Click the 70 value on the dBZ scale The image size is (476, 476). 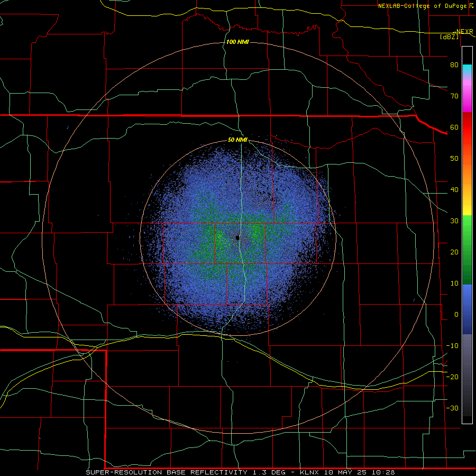(454, 96)
